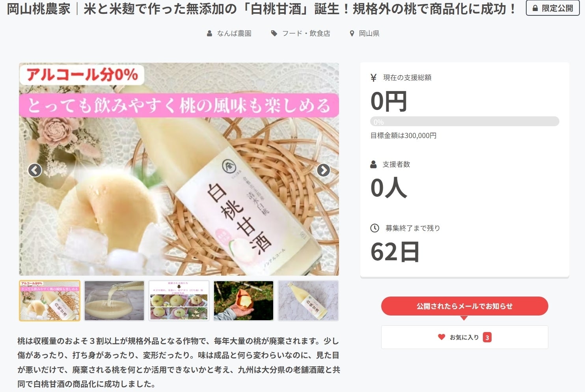The height and width of the screenshot is (392, 585).
Task: Open the 岡山県 location link
Action: coord(369,34)
